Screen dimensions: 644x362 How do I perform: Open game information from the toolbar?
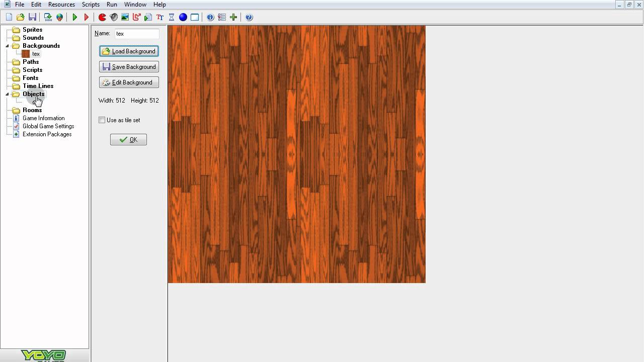coord(210,17)
